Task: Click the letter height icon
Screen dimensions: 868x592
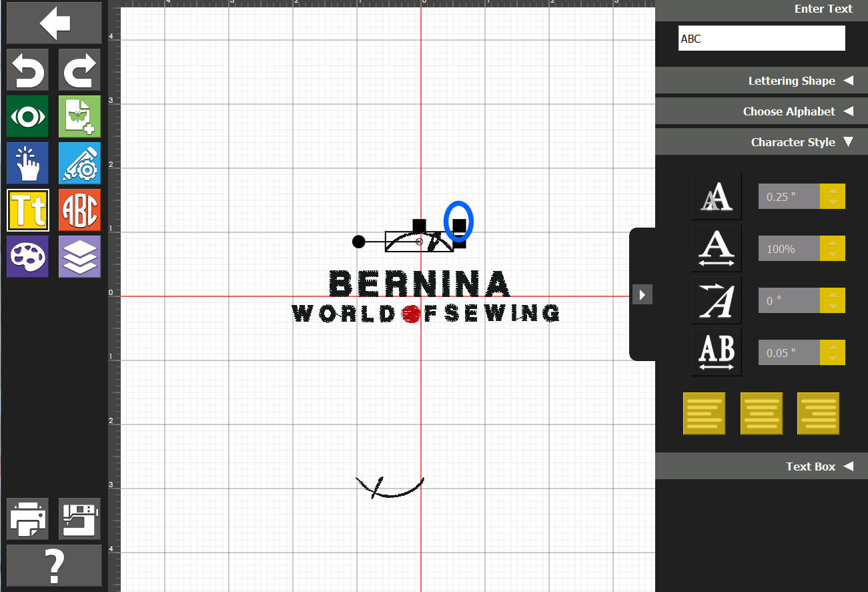Action: tap(716, 196)
